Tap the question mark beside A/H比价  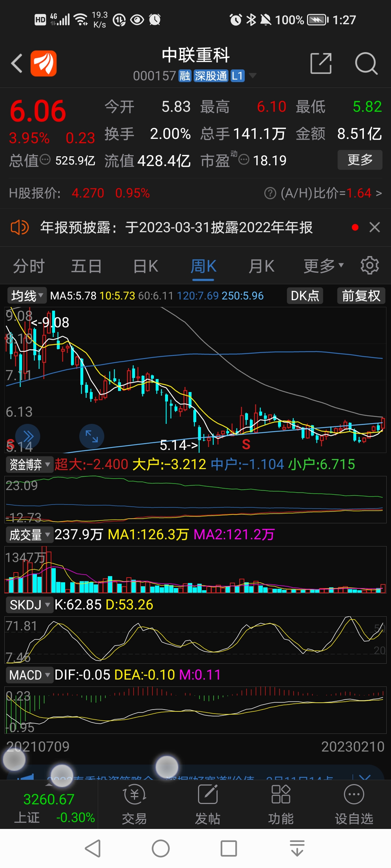pyautogui.click(x=270, y=193)
